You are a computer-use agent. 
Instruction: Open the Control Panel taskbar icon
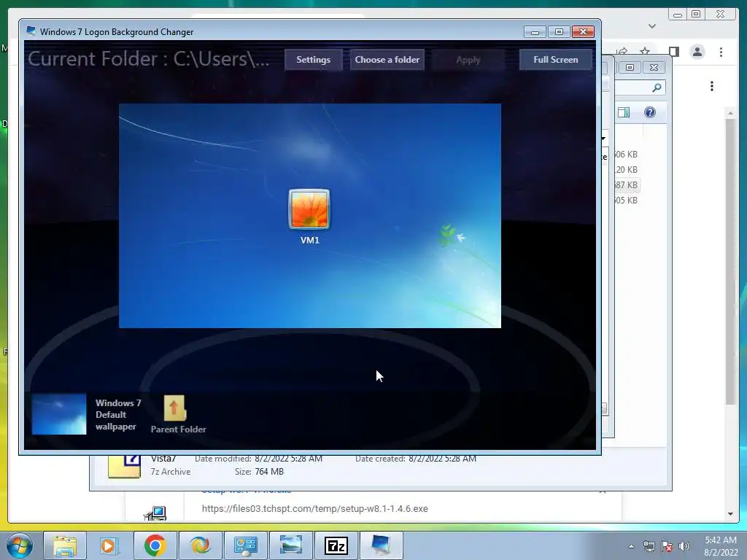245,545
